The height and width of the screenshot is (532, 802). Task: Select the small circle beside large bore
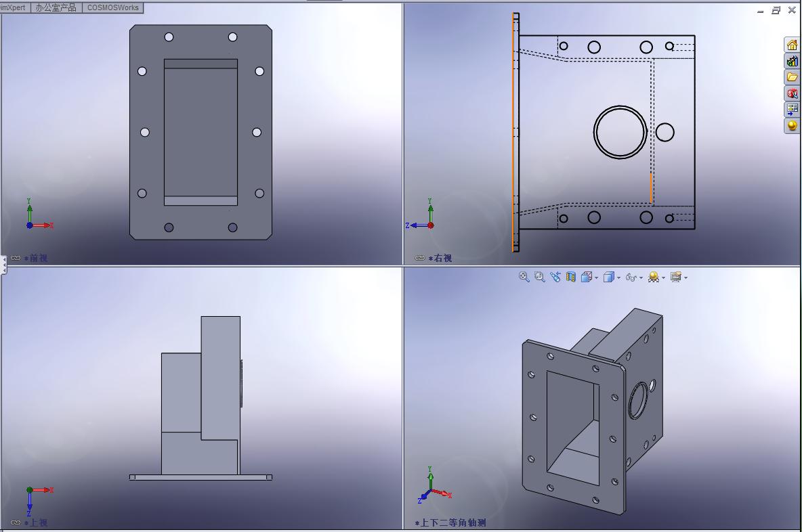coord(665,132)
